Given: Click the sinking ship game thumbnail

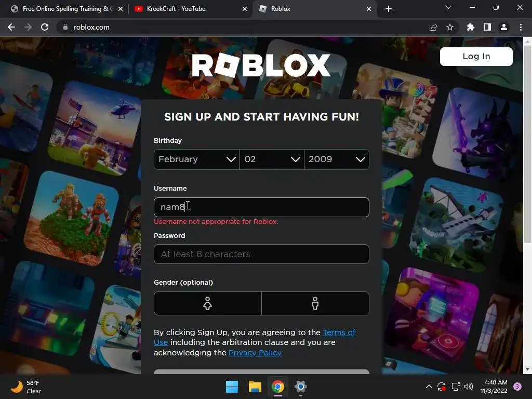Looking at the screenshot, I should click(x=456, y=224).
